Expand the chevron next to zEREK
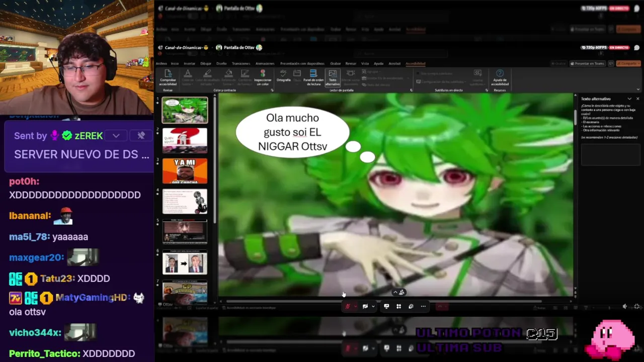Viewport: 644px width, 362px height. (x=116, y=136)
